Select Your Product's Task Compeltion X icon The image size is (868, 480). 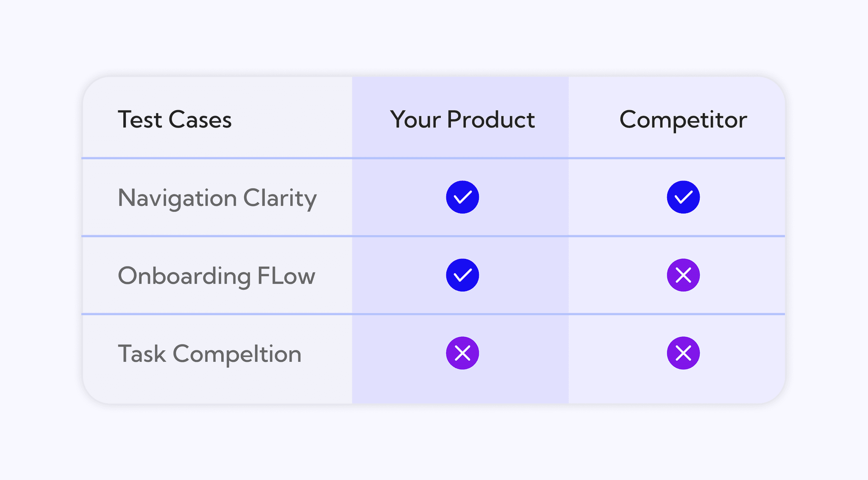[462, 353]
